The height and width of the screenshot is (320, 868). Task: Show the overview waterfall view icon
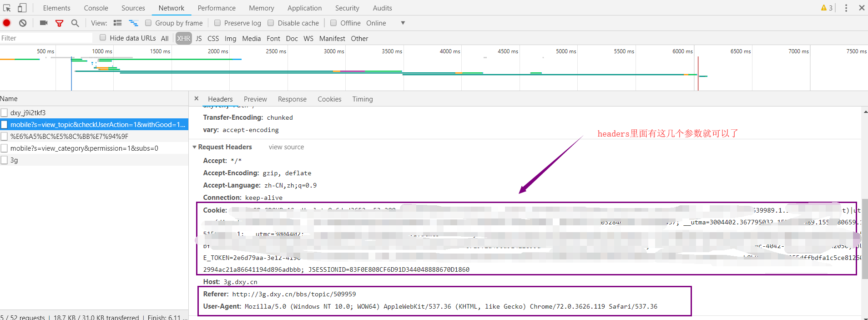coord(133,23)
